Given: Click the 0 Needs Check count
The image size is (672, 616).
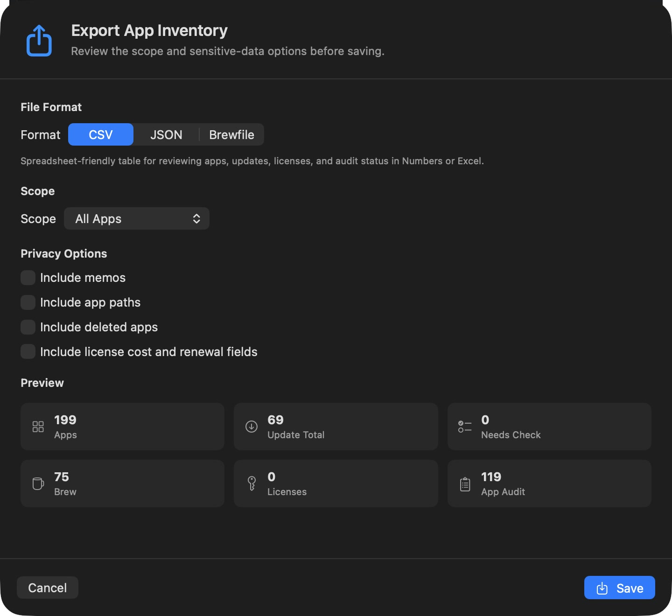Looking at the screenshot, I should tap(485, 420).
